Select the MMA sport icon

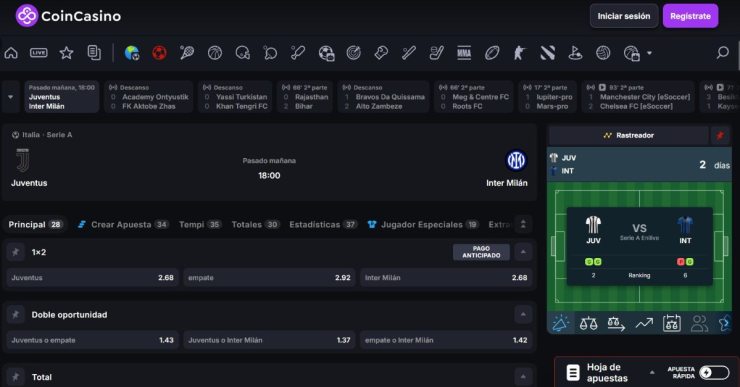pyautogui.click(x=464, y=53)
